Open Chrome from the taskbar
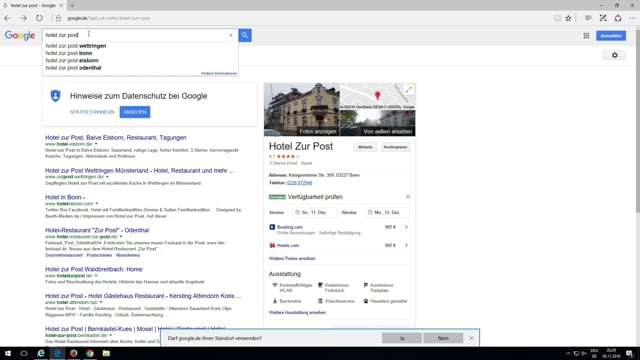This screenshot has height=360, width=640. (90, 353)
